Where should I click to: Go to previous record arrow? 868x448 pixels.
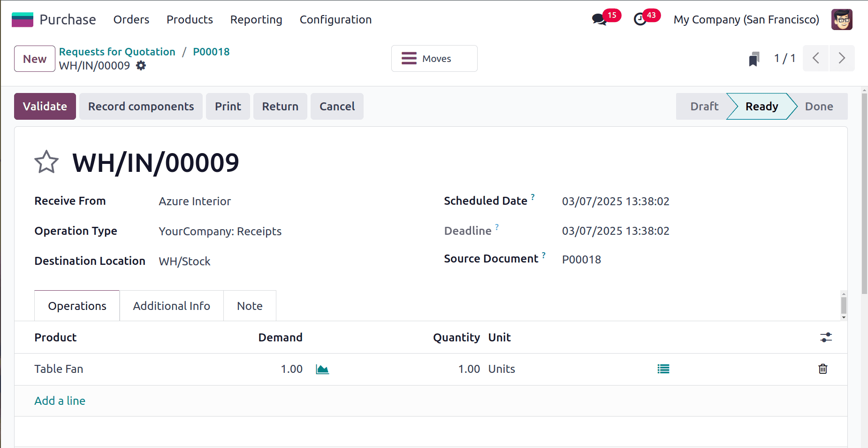(815, 58)
